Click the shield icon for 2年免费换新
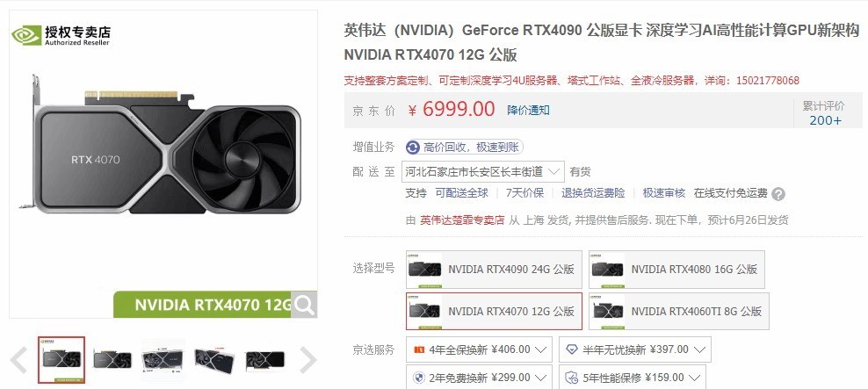The width and height of the screenshot is (868, 389). coord(420,378)
